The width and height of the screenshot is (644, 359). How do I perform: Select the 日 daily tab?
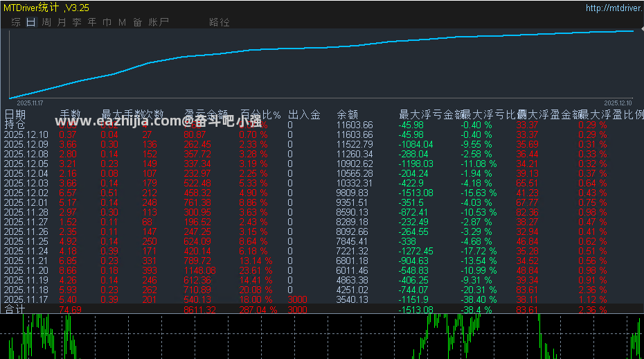tap(30, 22)
